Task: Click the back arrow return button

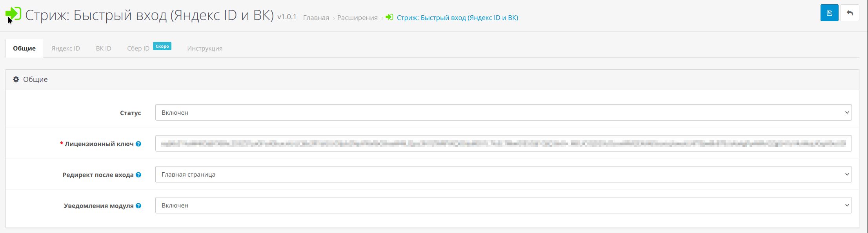Action: point(850,13)
